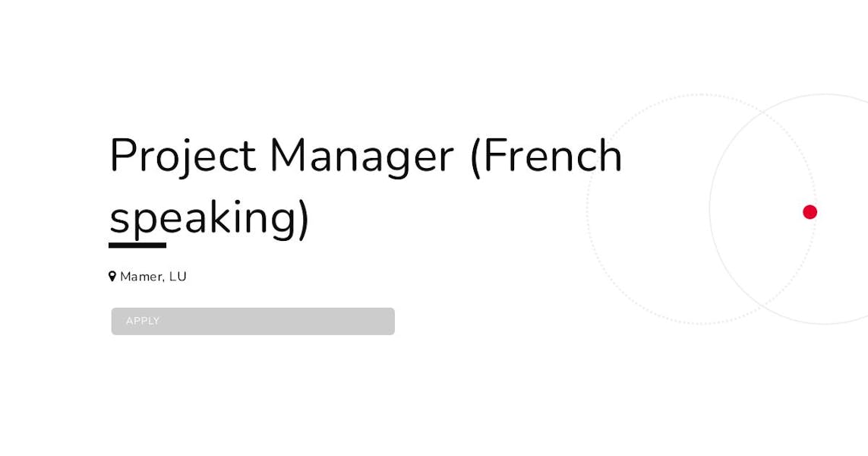Hit the location symbol under the job title

113,276
